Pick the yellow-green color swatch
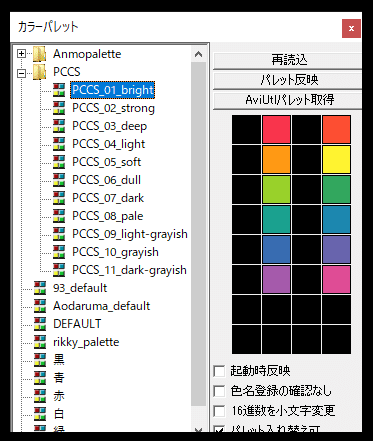Viewport: 373px width, 441px height. point(276,189)
